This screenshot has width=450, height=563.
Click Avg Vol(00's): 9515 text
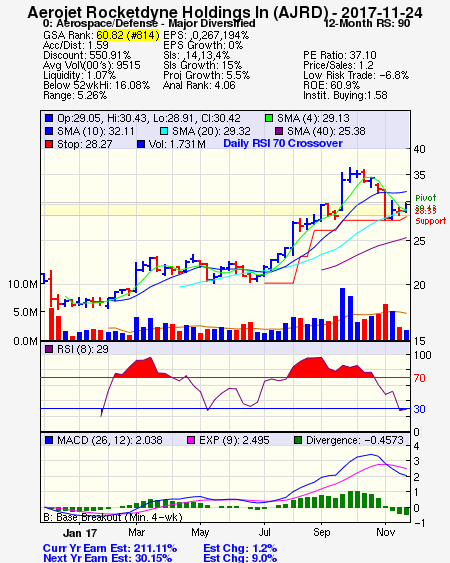click(x=92, y=65)
